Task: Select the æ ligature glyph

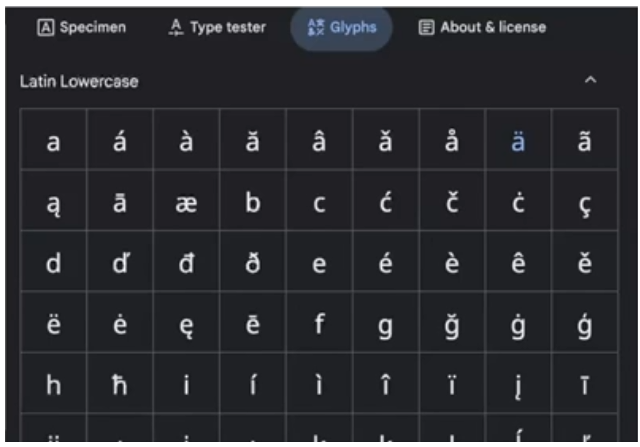Action: point(186,203)
